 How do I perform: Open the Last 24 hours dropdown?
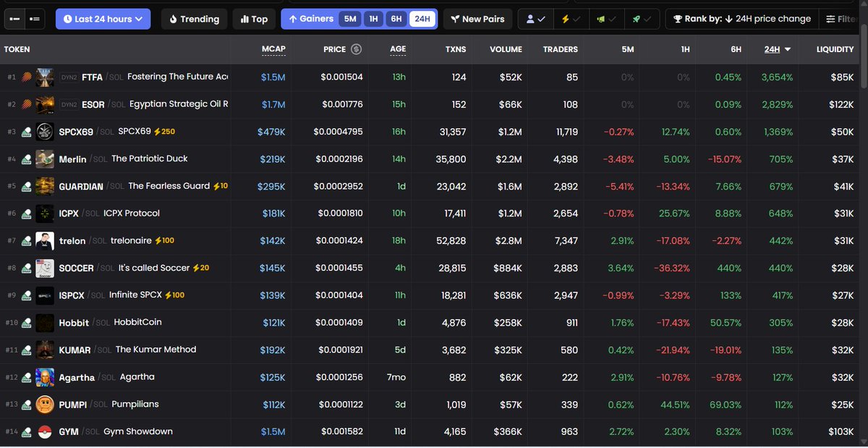[x=103, y=19]
